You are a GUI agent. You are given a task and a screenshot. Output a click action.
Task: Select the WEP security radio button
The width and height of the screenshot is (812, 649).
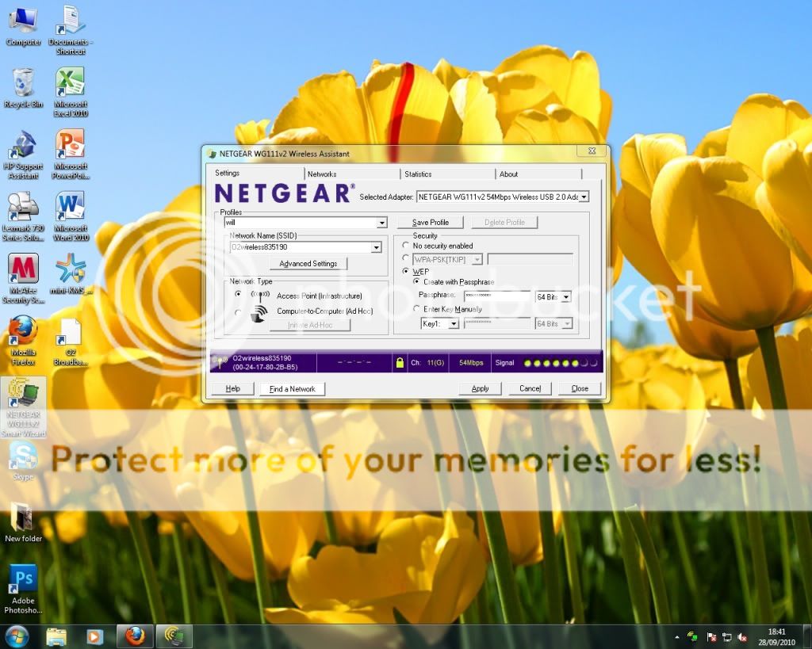point(405,271)
